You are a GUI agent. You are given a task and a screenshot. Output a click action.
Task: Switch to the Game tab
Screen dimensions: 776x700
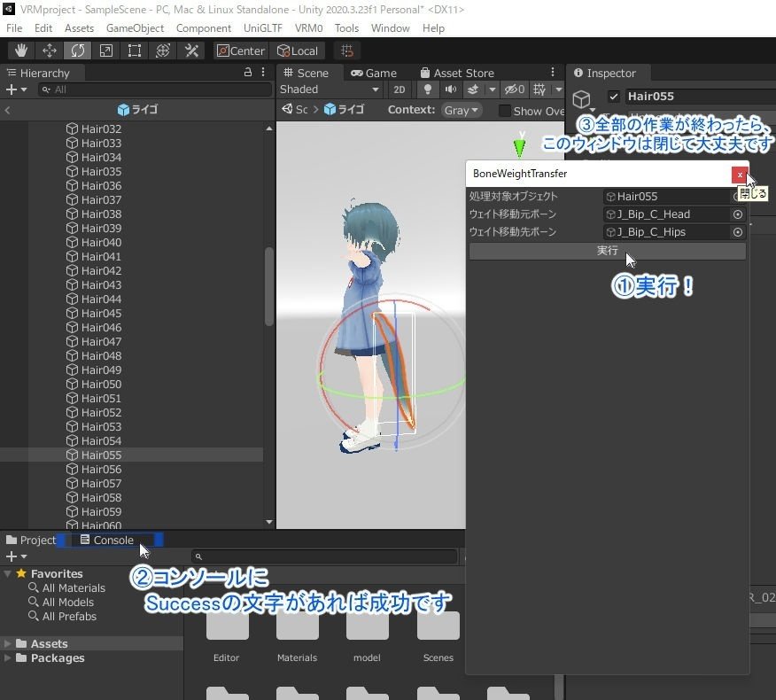tap(374, 73)
